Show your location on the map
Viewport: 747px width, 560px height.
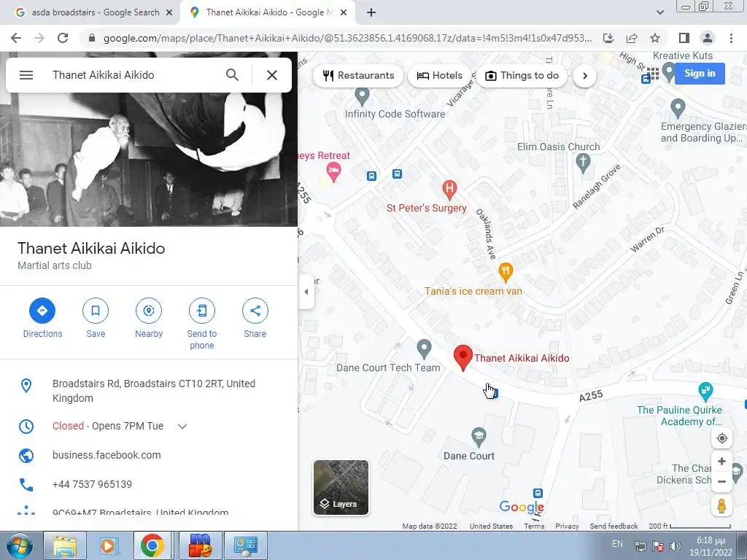[721, 438]
